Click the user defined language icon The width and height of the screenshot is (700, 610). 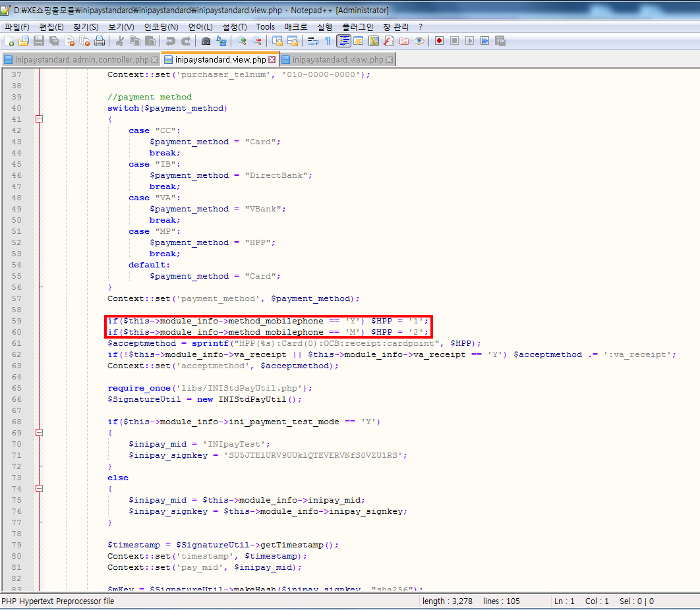click(359, 41)
